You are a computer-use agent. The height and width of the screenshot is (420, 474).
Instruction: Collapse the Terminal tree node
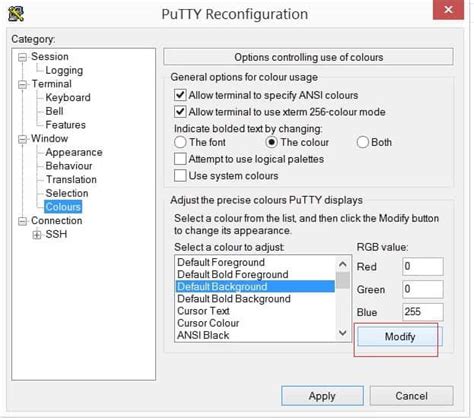coord(22,84)
